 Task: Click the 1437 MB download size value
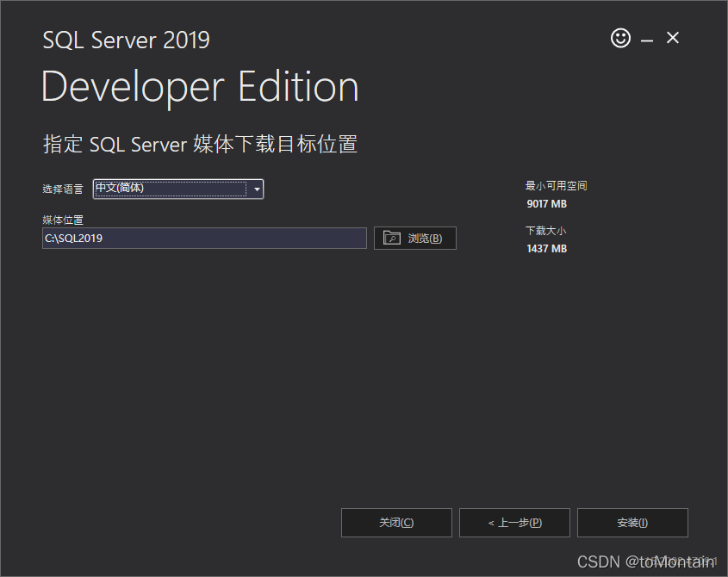tap(546, 249)
